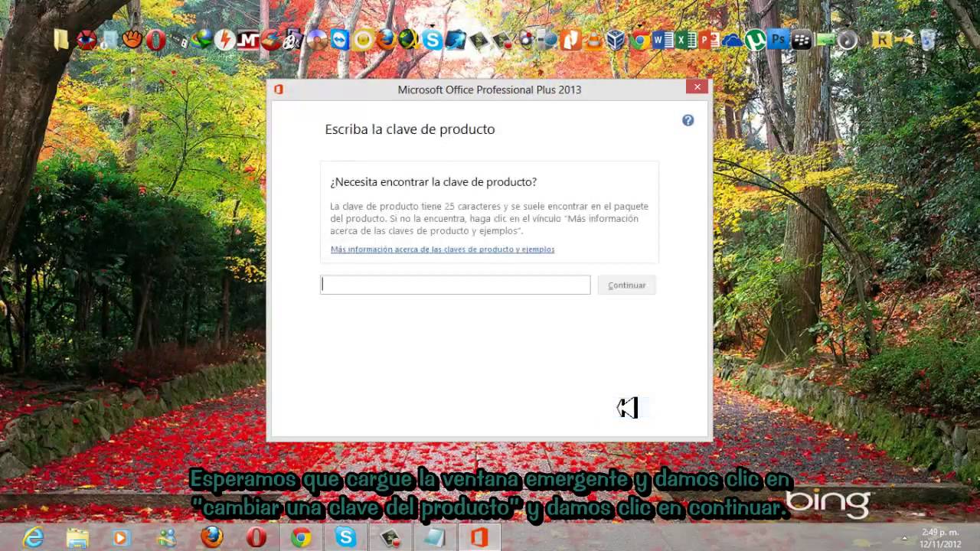
Task: Open the orange lightning bolt desktop icon
Action: 224,40
